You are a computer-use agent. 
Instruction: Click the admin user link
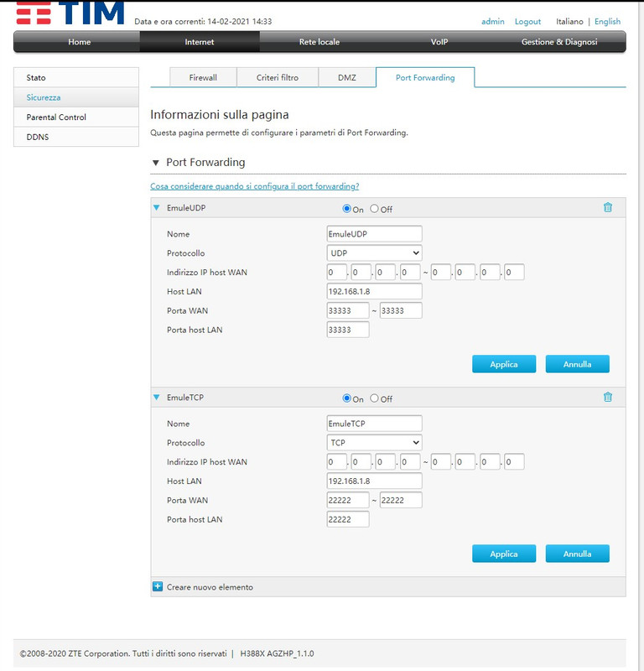coord(492,22)
